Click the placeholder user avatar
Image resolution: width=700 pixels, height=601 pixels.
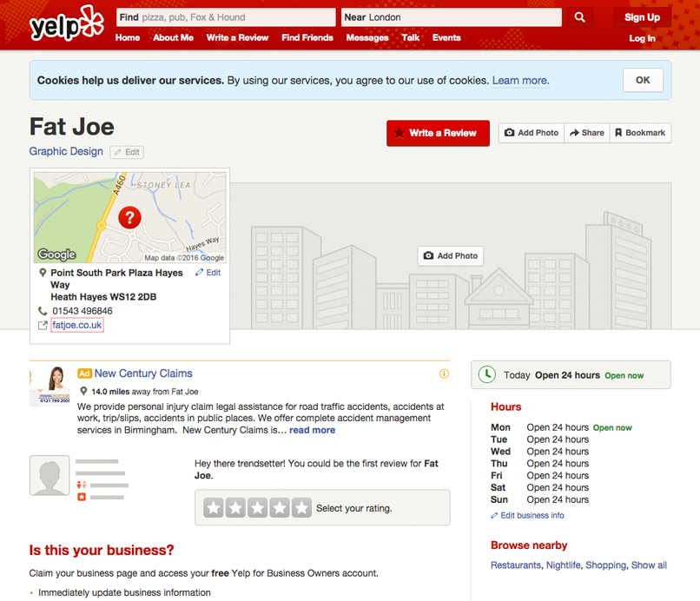[50, 476]
